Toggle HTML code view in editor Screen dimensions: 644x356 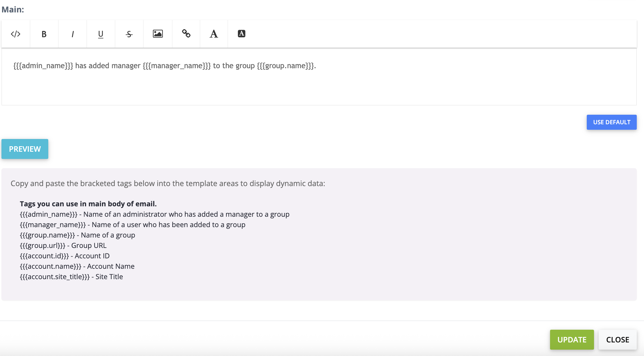click(x=16, y=34)
